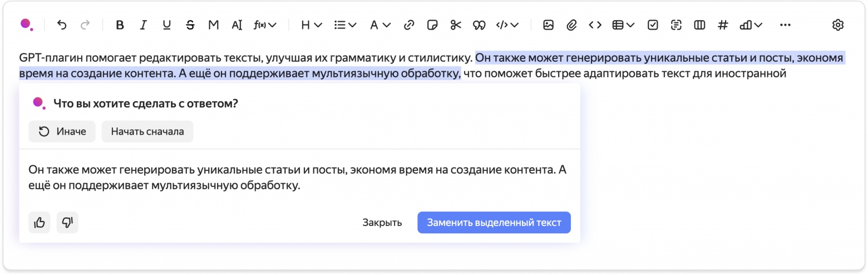Open editor settings gear
868x275 pixels.
pyautogui.click(x=838, y=24)
